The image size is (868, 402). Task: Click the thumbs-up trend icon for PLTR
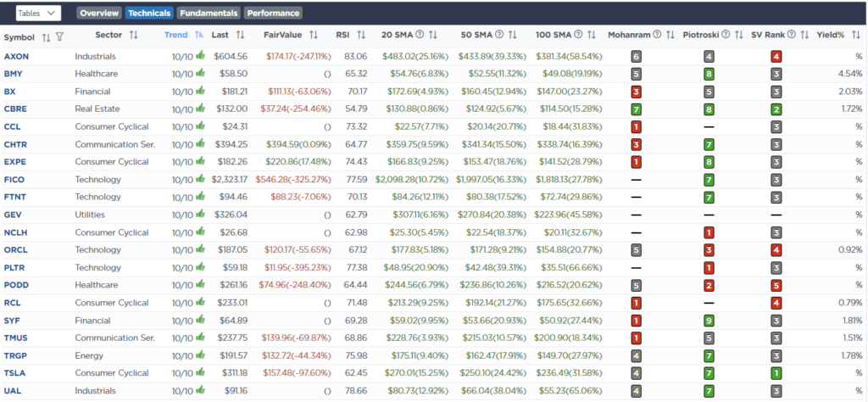coord(201,268)
